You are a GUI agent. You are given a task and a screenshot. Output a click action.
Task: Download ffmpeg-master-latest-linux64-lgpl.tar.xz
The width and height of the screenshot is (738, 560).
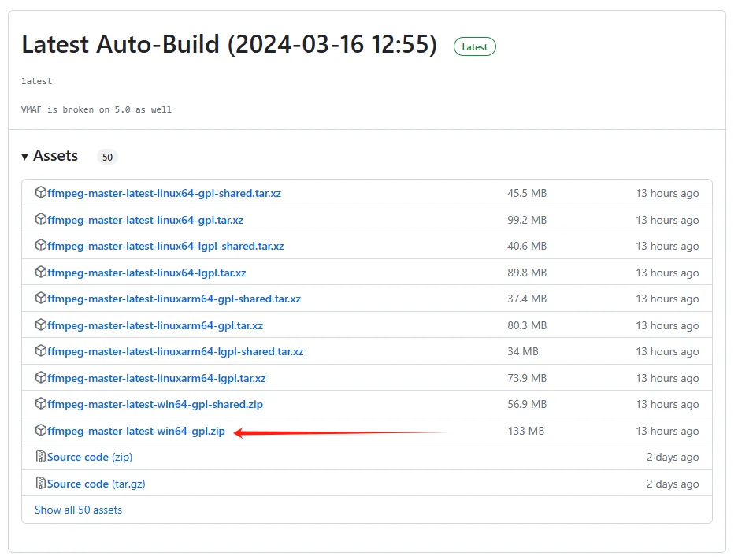click(x=146, y=273)
